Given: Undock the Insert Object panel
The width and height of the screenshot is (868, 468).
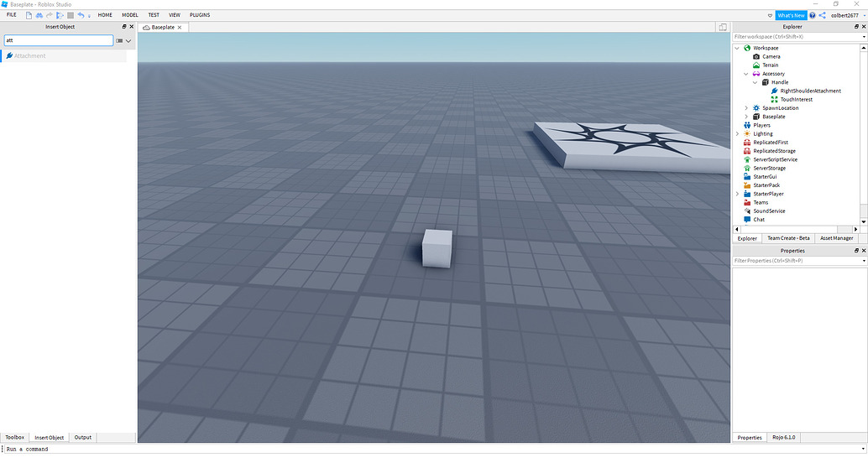Looking at the screenshot, I should [124, 27].
